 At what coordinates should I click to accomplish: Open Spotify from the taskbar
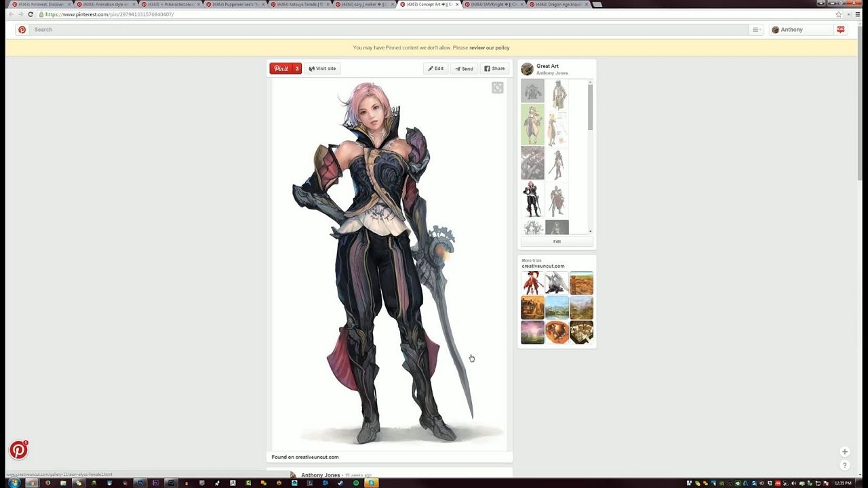pyautogui.click(x=356, y=483)
